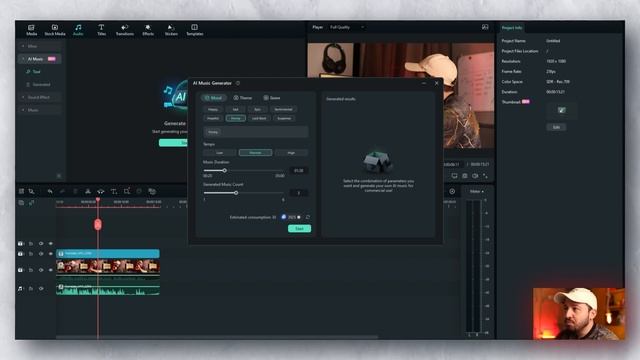The image size is (640, 360).
Task: Select the blue title clip on the timeline
Action: 108,253
